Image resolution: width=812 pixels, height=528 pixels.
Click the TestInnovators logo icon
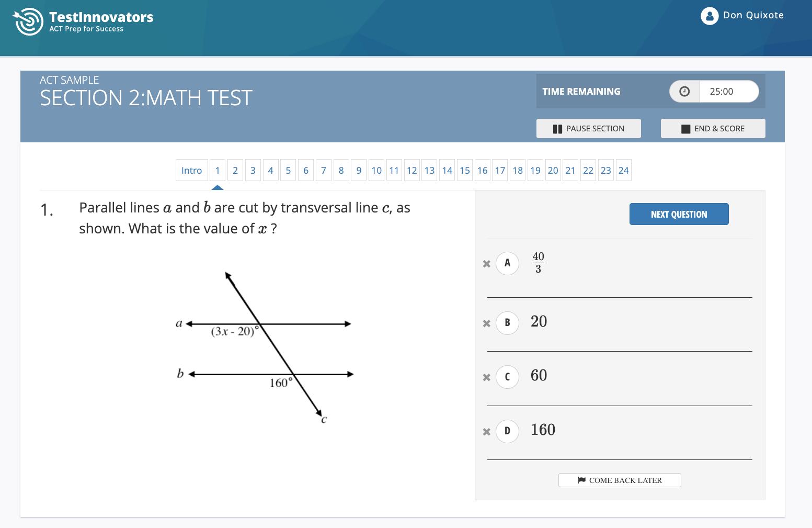[x=28, y=21]
